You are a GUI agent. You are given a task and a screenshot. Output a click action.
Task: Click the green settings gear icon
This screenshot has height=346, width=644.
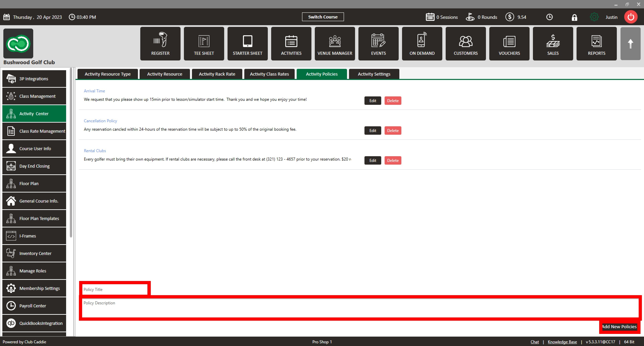(594, 17)
